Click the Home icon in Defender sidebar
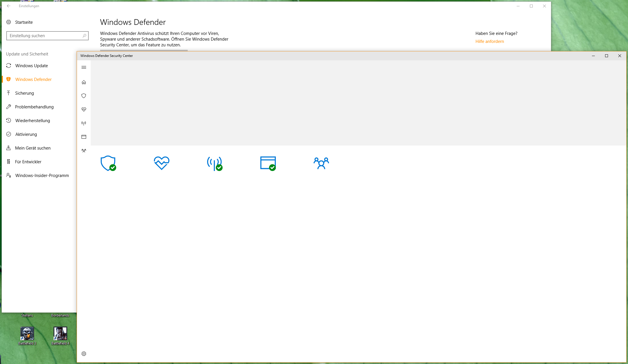 pos(84,82)
